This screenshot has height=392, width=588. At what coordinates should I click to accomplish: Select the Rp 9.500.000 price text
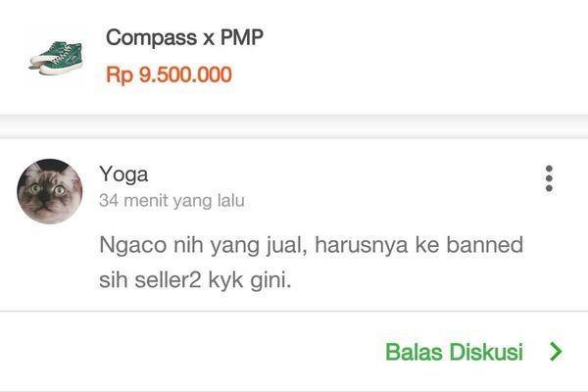point(169,74)
